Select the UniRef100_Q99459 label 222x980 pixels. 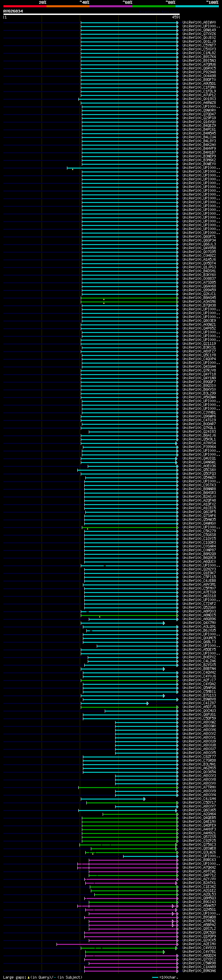pyautogui.click(x=199, y=290)
